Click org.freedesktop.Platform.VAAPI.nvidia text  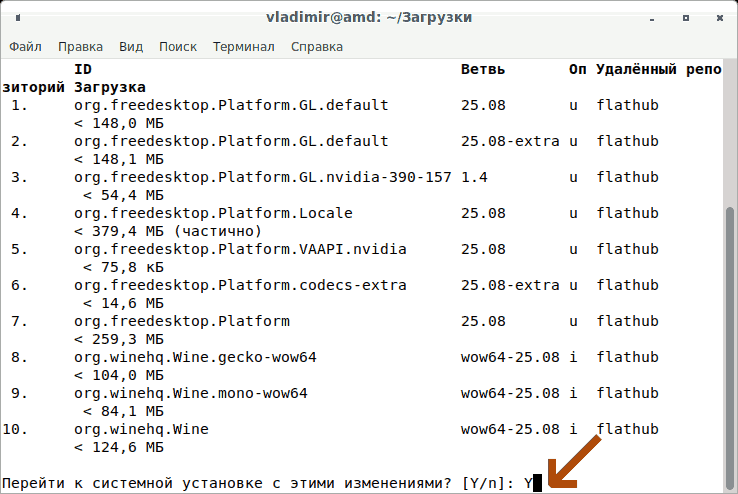[240, 249]
